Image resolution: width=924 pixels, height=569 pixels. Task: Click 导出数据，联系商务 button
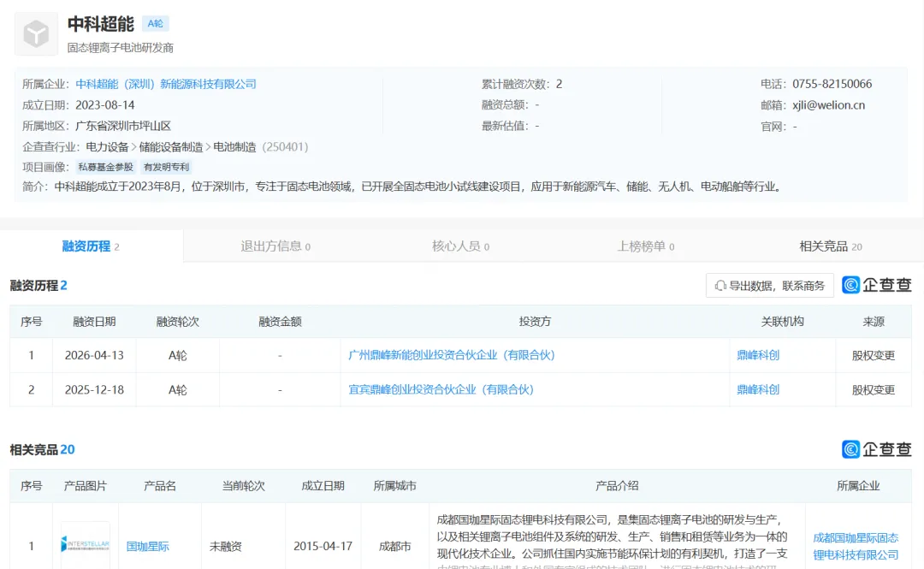pos(770,286)
